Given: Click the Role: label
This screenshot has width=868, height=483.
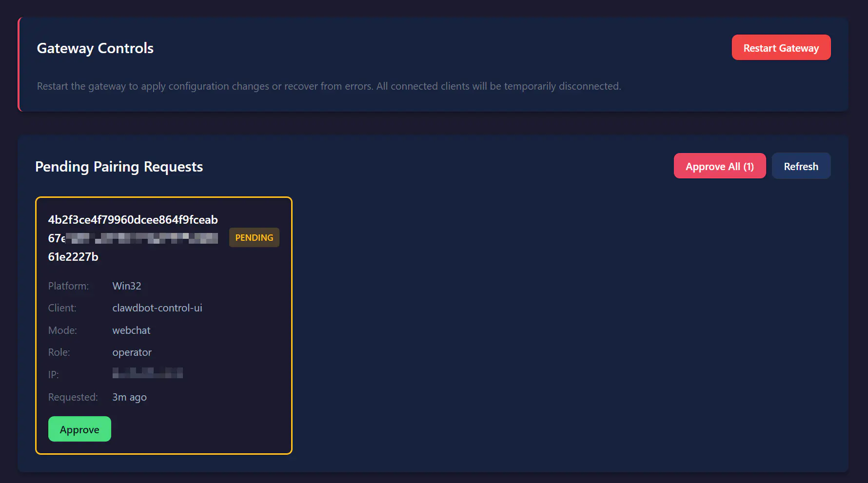Looking at the screenshot, I should [x=59, y=352].
